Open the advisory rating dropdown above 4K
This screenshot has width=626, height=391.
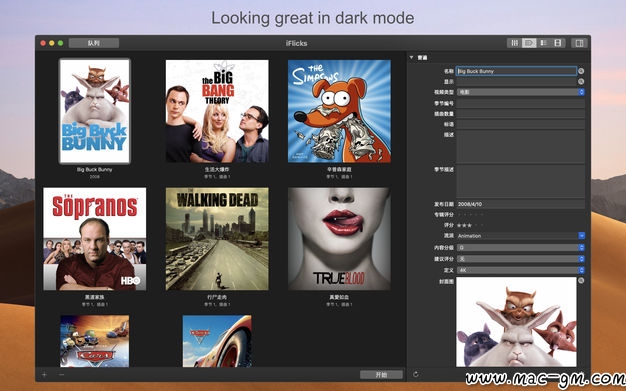tap(521, 259)
